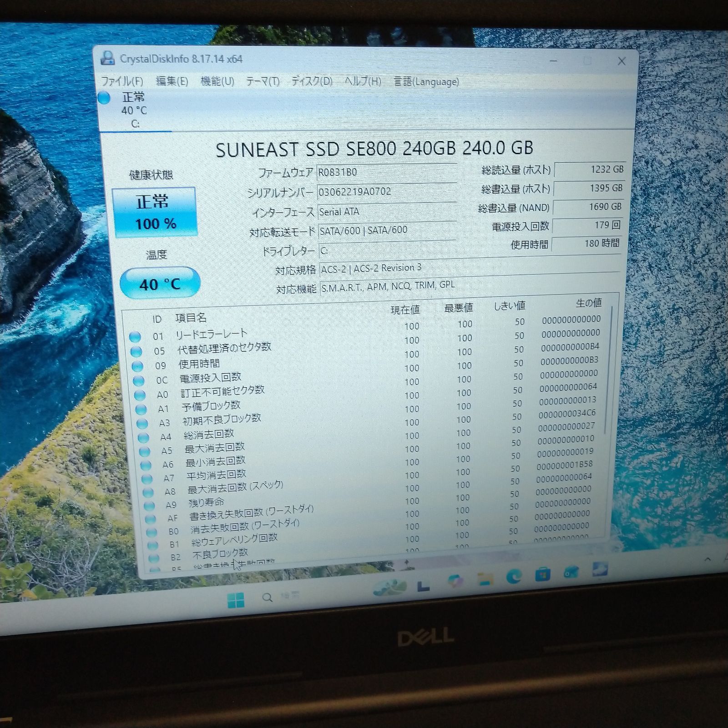Click raw value 000000001B58
The image size is (728, 728).
coord(565,465)
